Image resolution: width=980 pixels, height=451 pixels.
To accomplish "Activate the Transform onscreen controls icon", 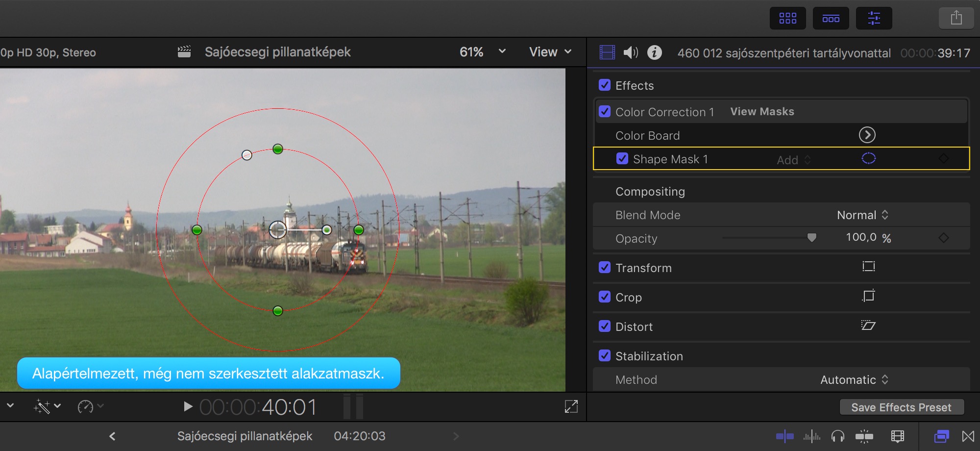I will click(x=868, y=267).
